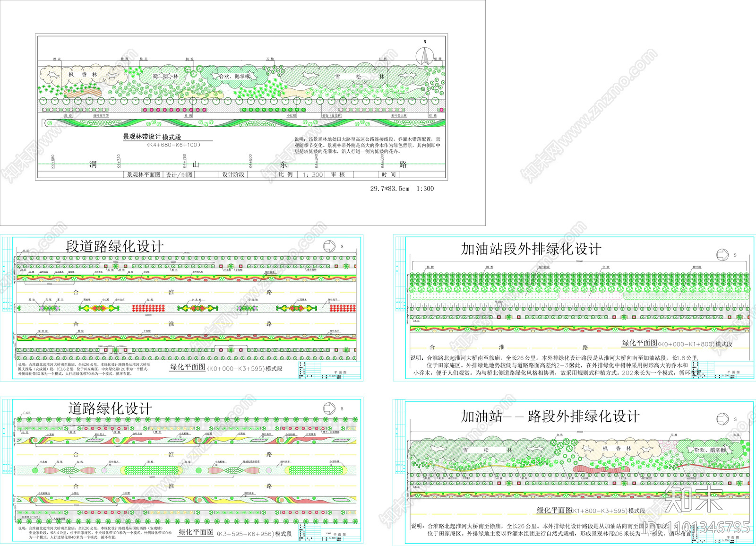756x546 pixels.
Task: Click the 设计阶段 cell in title block
Action: click(233, 174)
